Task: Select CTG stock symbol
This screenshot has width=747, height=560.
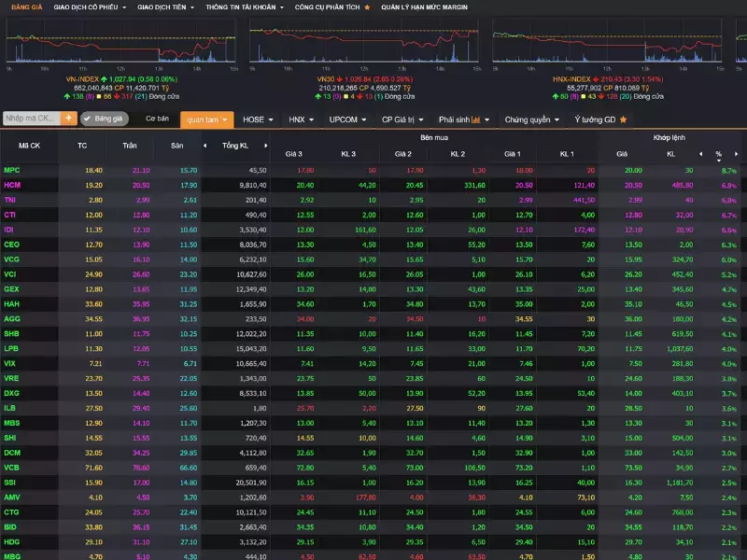Action: [11, 512]
